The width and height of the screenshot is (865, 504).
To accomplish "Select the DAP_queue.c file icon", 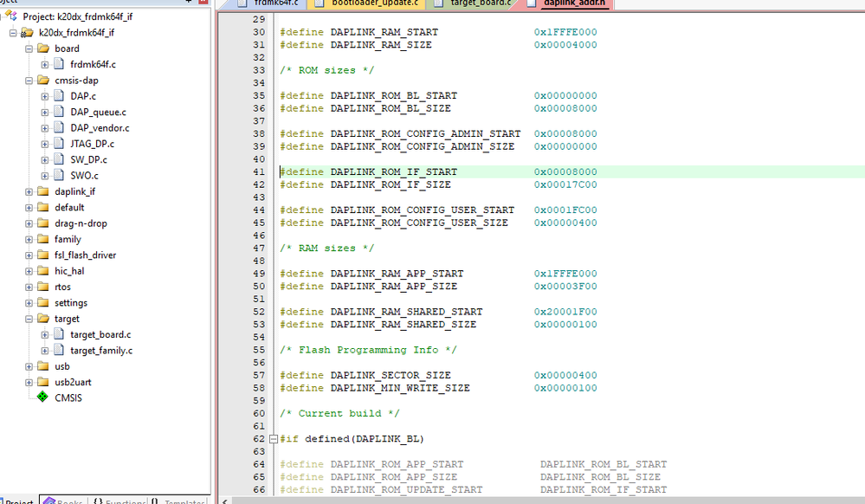I will pos(59,112).
